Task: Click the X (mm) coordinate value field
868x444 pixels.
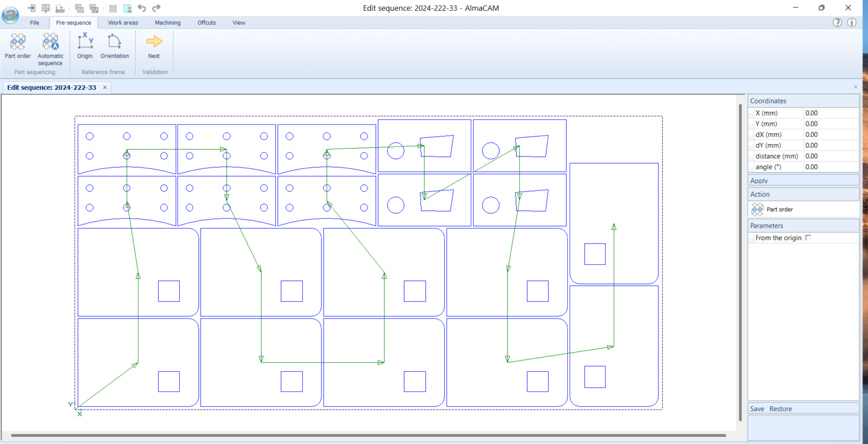Action: (831, 112)
